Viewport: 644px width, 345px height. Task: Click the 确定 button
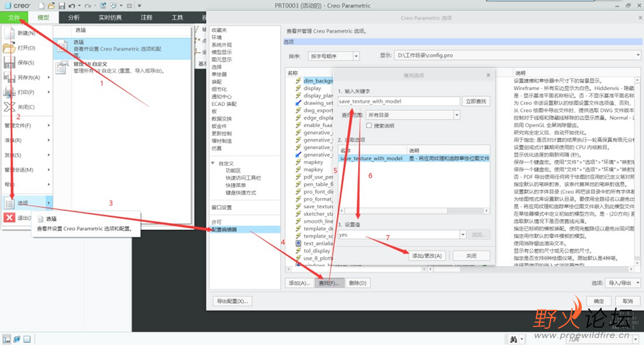pos(599,301)
